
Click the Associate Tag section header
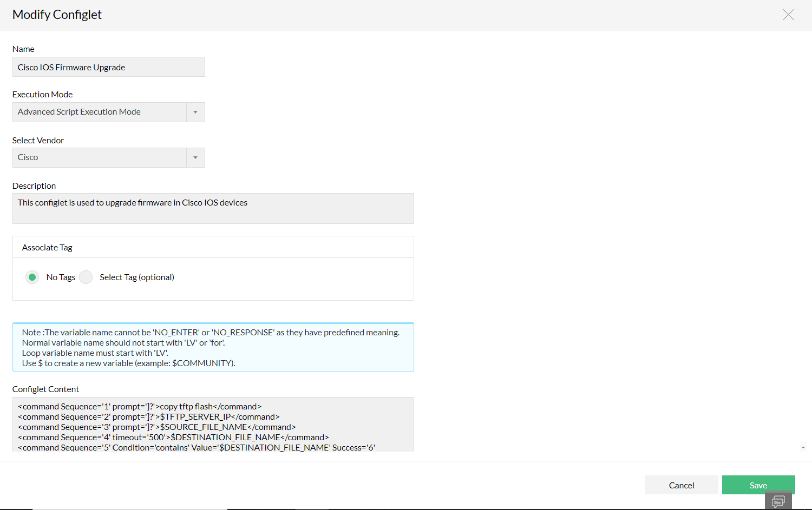click(x=48, y=248)
